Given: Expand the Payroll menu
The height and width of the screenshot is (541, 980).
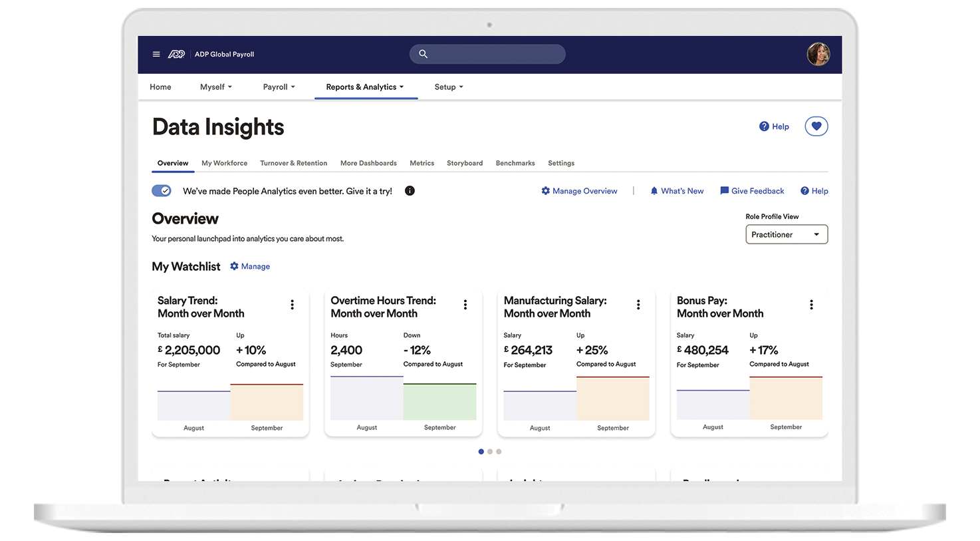Looking at the screenshot, I should [279, 87].
